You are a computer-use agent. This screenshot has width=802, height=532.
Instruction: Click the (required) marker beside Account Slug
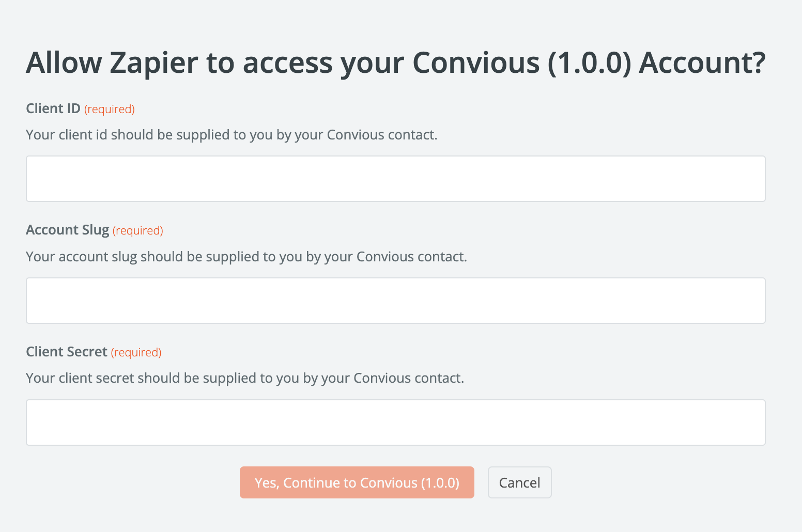click(138, 230)
